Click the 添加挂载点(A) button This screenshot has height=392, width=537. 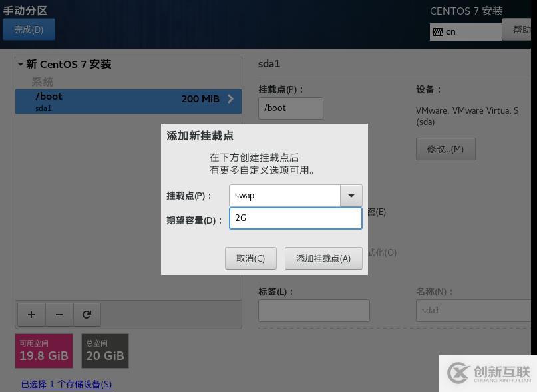[323, 258]
